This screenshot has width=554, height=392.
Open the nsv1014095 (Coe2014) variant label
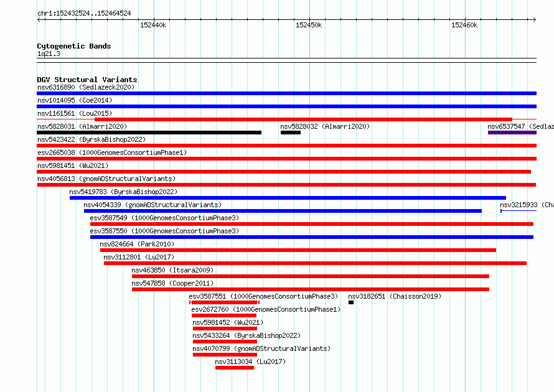coord(75,100)
